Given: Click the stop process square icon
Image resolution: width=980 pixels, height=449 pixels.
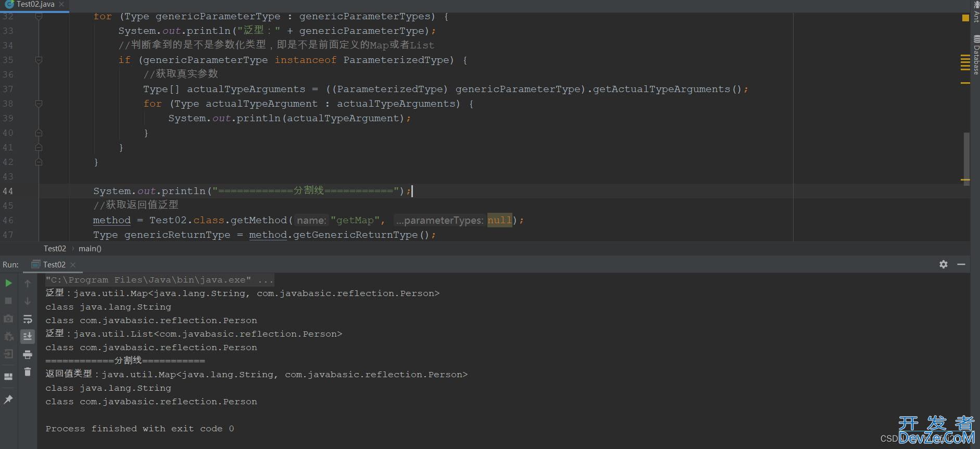Looking at the screenshot, I should pos(8,301).
